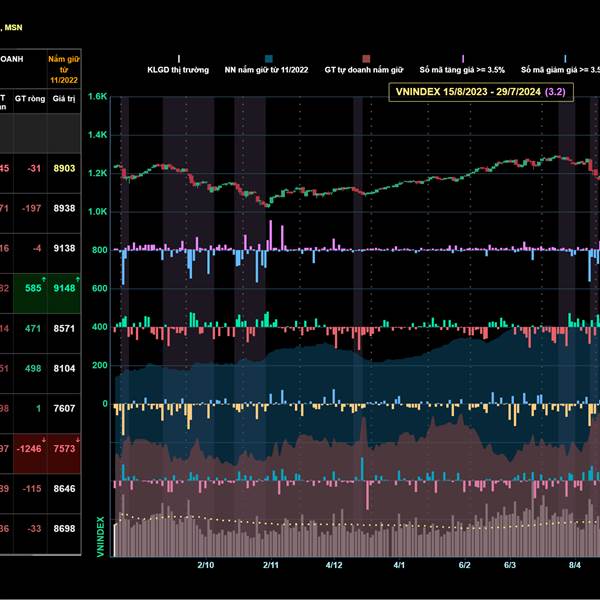Select the 8903 value cell in the table
This screenshot has width=600, height=600.
pyautogui.click(x=64, y=169)
